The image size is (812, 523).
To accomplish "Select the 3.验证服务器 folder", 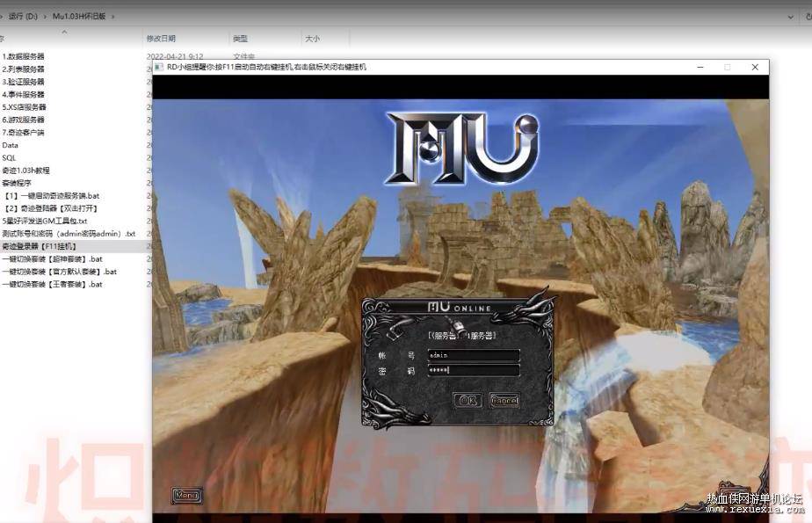I will pyautogui.click(x=24, y=81).
